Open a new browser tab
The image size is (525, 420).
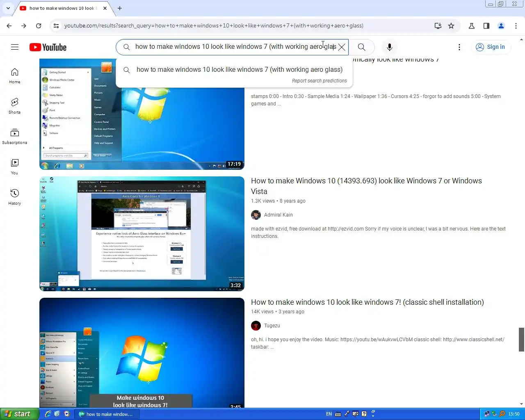120,8
